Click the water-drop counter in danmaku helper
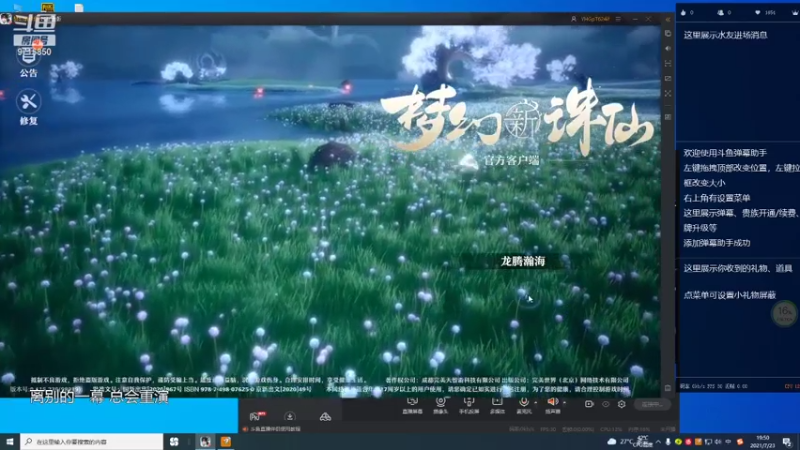800x450 pixels. [687, 12]
